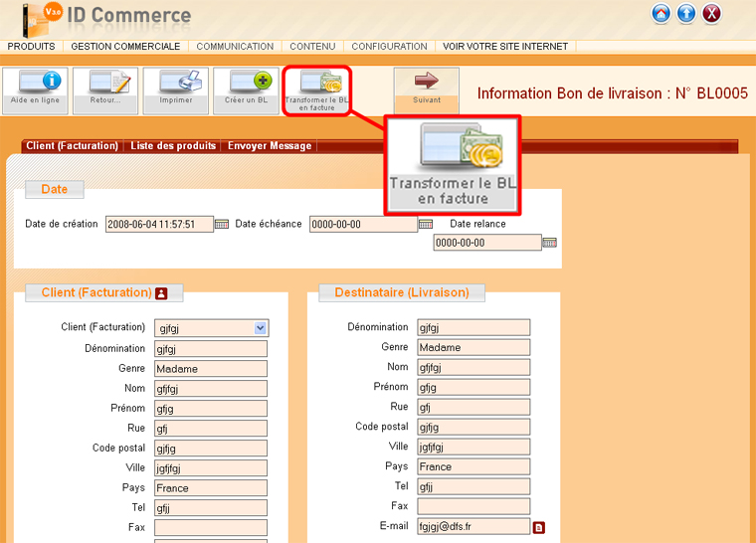Click the Date section heading

tap(55, 189)
